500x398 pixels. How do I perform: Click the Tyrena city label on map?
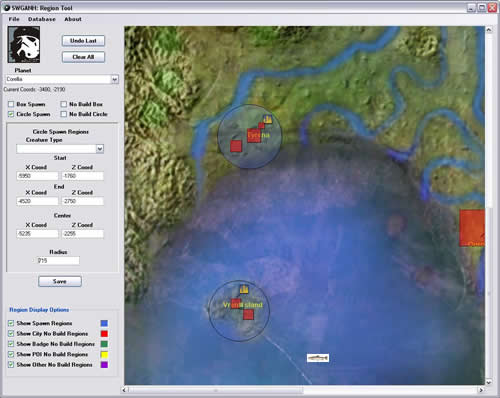click(258, 135)
